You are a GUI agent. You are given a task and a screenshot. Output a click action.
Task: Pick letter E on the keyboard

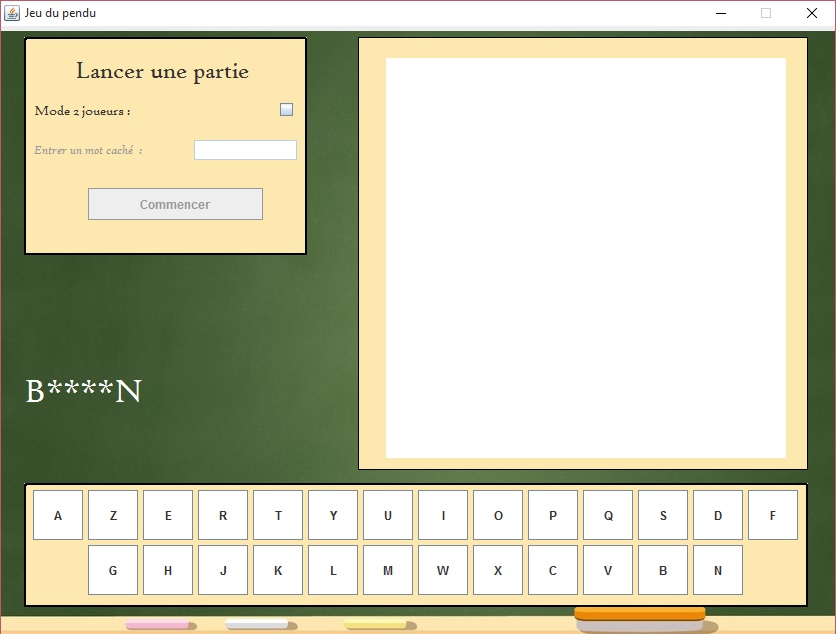(168, 515)
